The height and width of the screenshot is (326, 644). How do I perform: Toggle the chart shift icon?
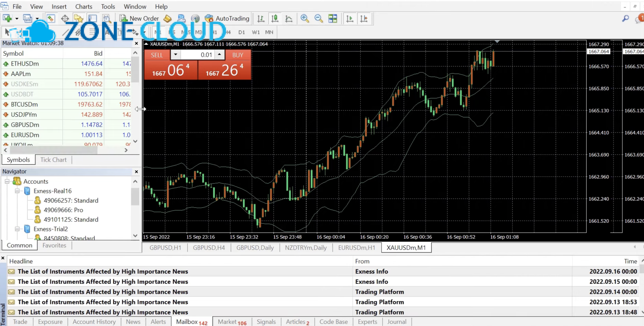tap(364, 18)
